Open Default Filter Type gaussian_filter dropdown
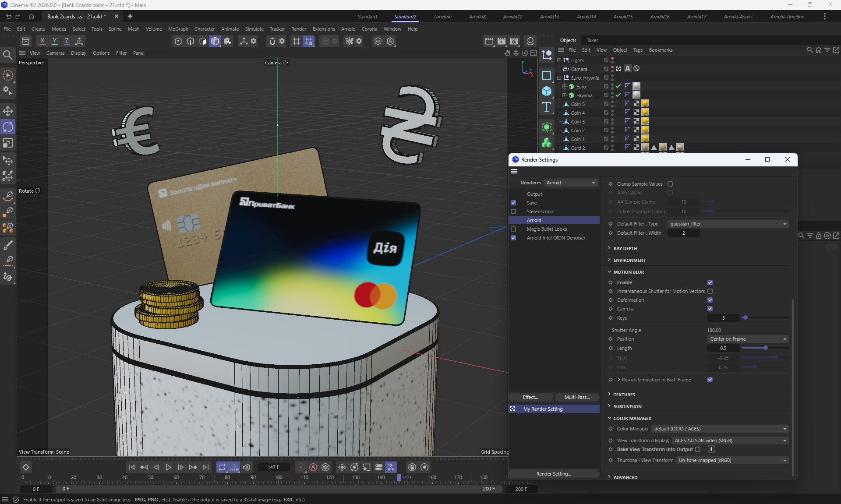The height and width of the screenshot is (504, 841). coord(728,224)
